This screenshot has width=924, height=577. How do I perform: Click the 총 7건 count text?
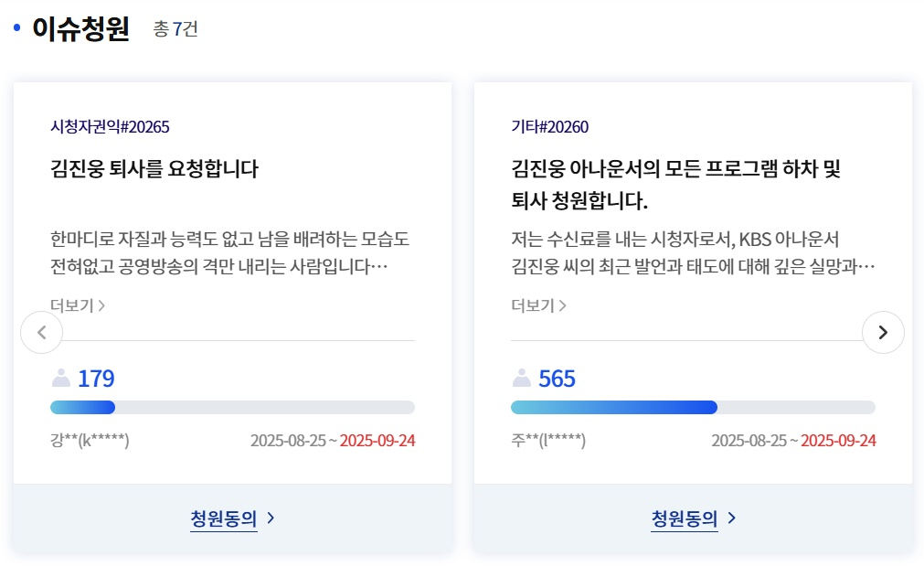[x=175, y=29]
